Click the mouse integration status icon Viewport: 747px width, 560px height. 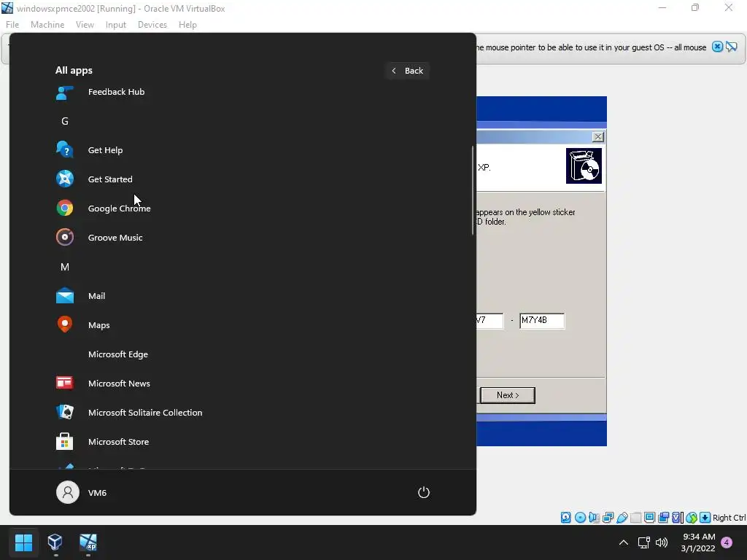[692, 518]
